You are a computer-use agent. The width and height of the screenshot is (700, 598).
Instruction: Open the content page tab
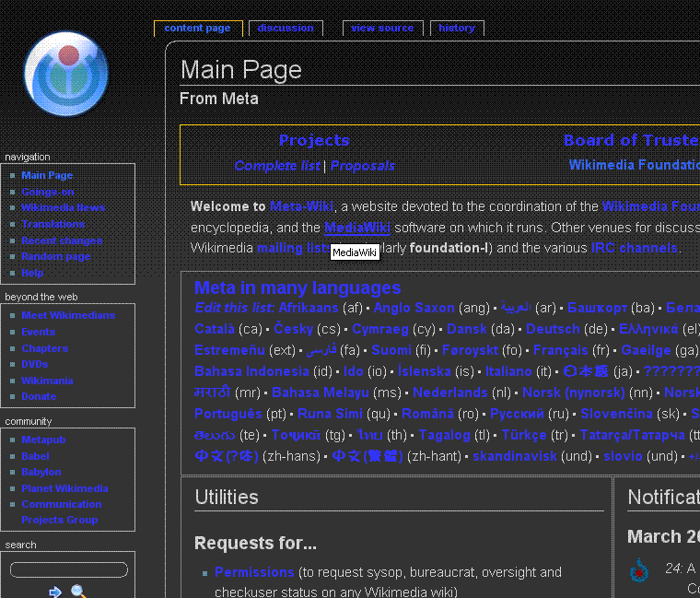tap(197, 28)
